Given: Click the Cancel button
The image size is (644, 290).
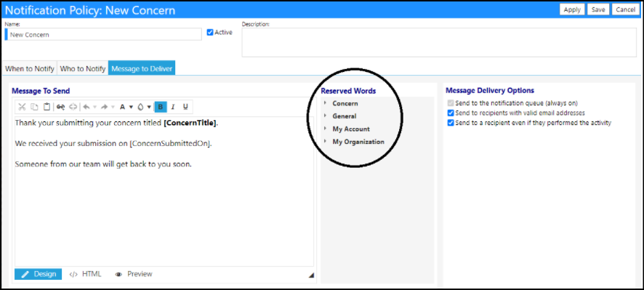Looking at the screenshot, I should click(x=626, y=10).
